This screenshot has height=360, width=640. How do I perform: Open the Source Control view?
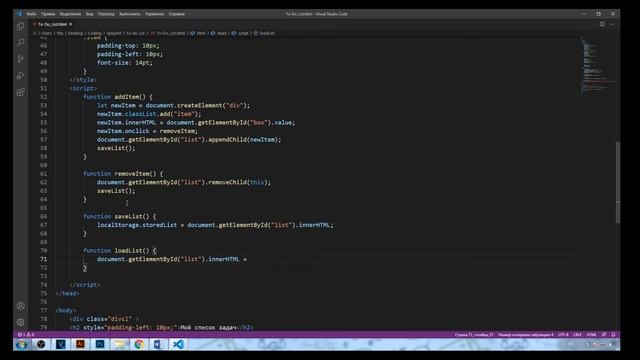click(20, 59)
